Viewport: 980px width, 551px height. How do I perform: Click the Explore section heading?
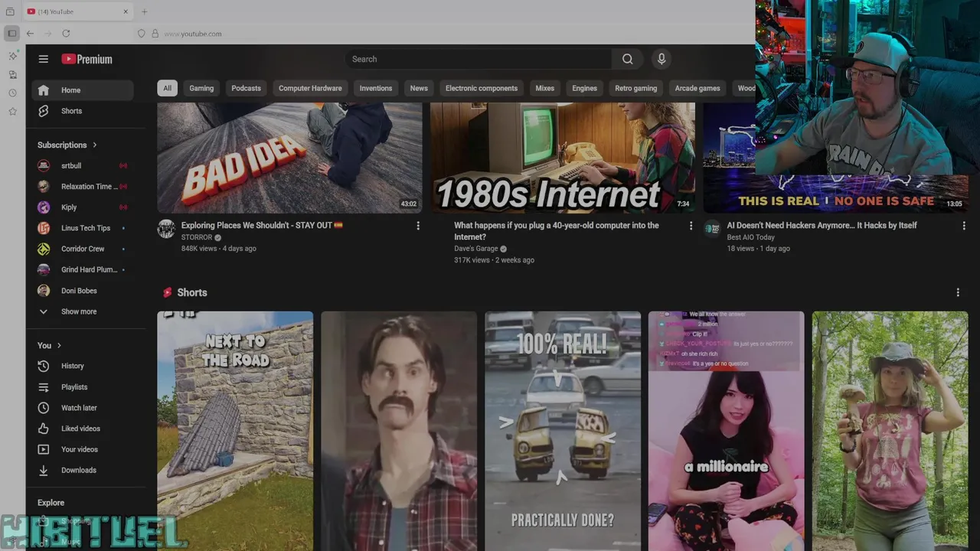pos(51,503)
